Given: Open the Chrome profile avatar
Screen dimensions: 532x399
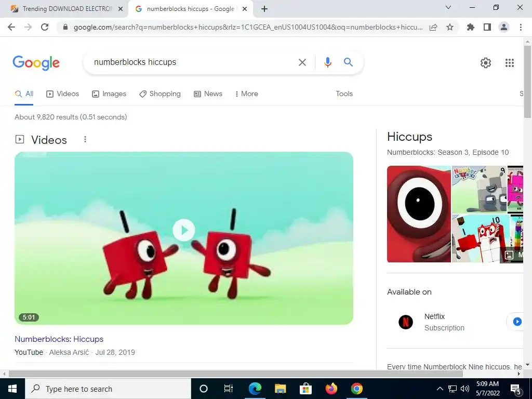Looking at the screenshot, I should pos(504,27).
